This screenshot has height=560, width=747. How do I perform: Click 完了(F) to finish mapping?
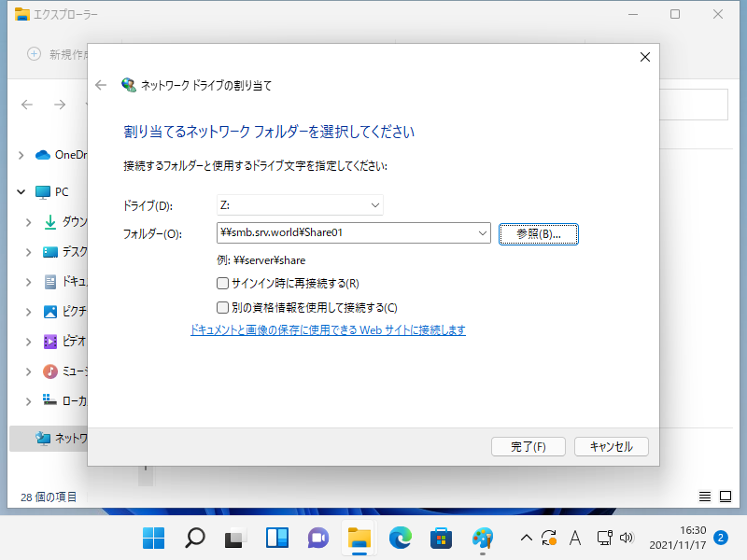pyautogui.click(x=528, y=447)
